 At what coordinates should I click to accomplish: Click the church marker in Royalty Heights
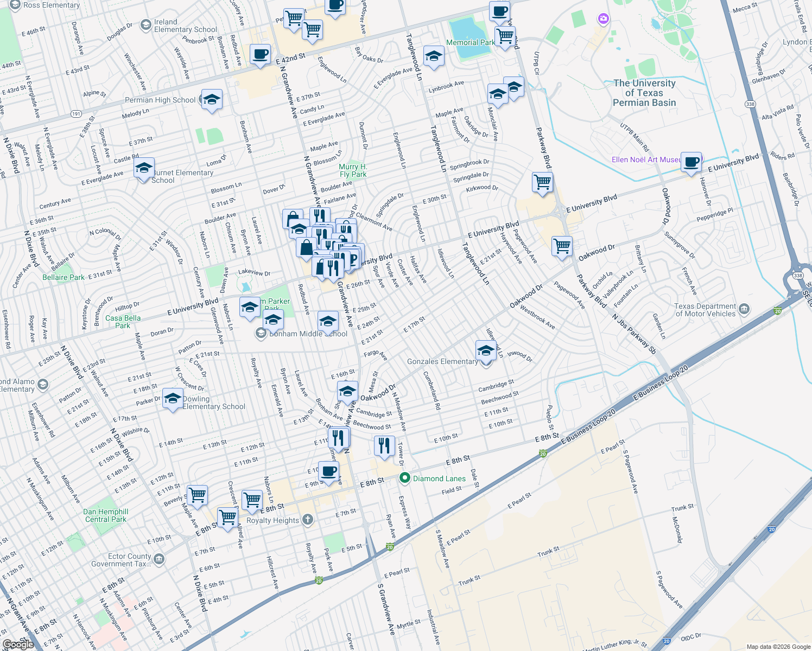[x=307, y=520]
